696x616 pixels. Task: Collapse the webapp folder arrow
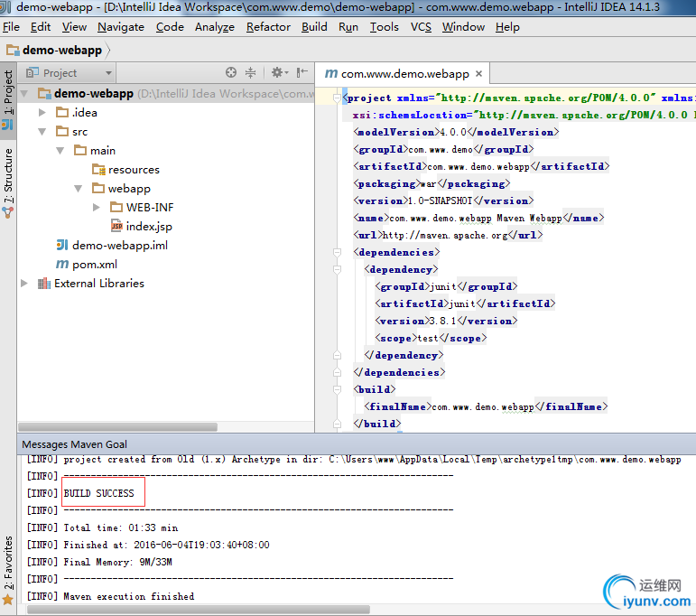tap(79, 188)
